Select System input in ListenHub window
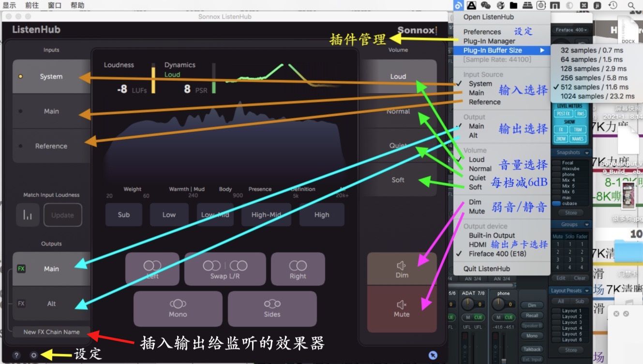This screenshot has width=643, height=364. tap(51, 76)
